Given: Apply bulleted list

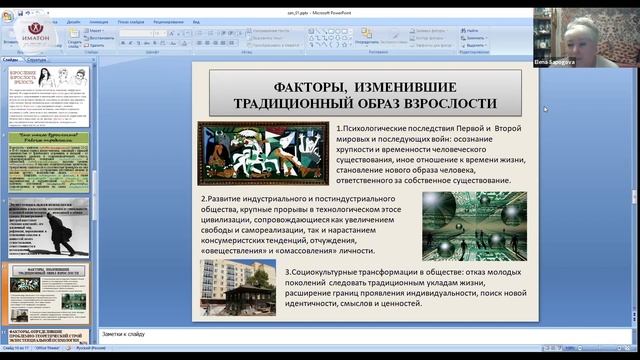Looking at the screenshot, I should (201, 33).
